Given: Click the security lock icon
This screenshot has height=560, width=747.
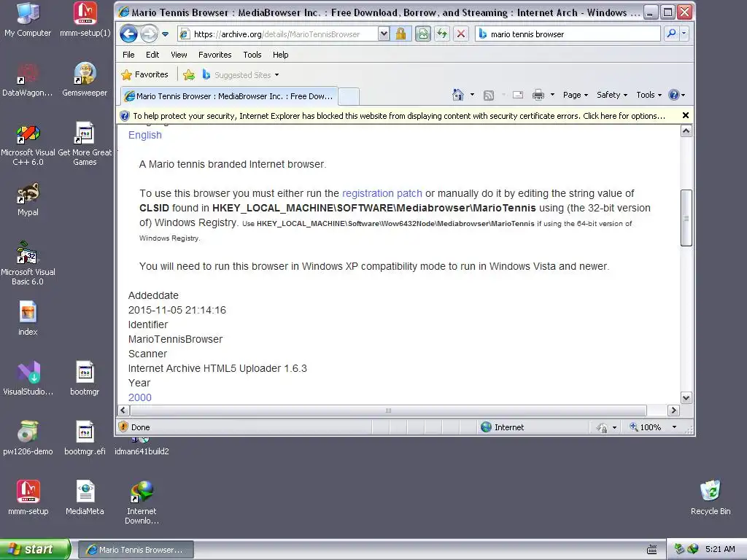Looking at the screenshot, I should point(400,34).
